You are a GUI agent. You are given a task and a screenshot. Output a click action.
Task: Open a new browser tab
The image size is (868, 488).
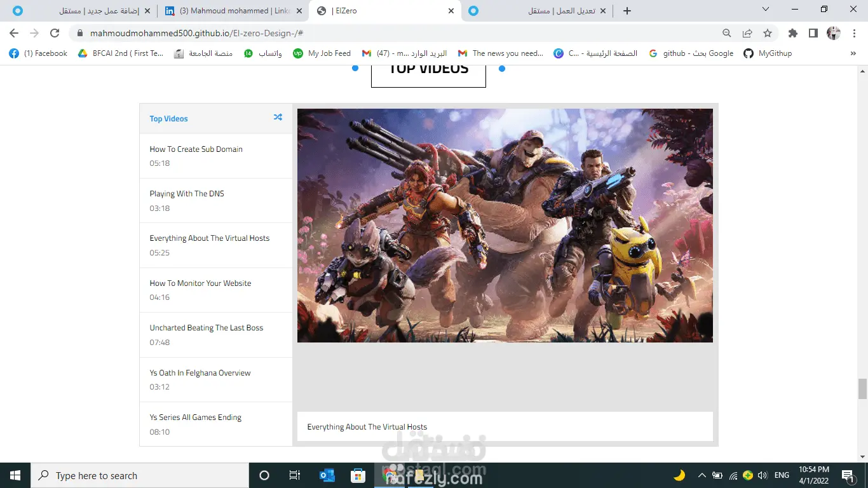[x=627, y=11]
